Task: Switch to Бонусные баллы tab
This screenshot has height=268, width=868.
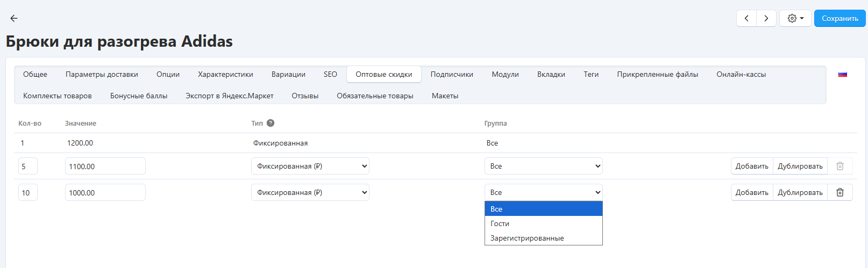Action: point(139,96)
